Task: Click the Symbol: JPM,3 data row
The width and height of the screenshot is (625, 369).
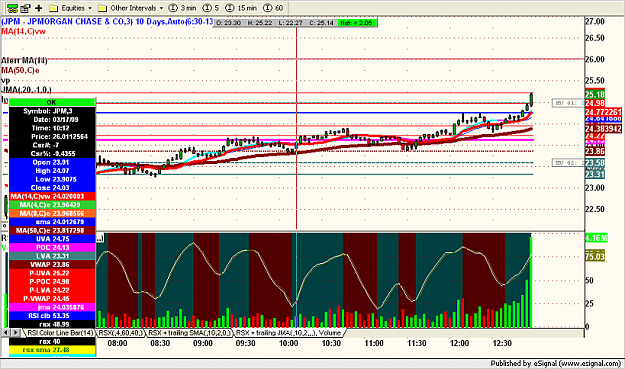Action: 52,111
